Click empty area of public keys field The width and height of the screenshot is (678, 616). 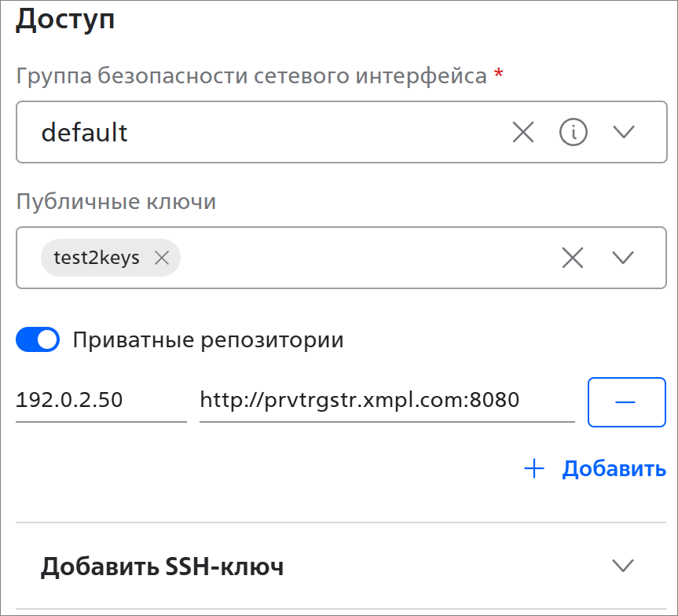[x=361, y=258]
